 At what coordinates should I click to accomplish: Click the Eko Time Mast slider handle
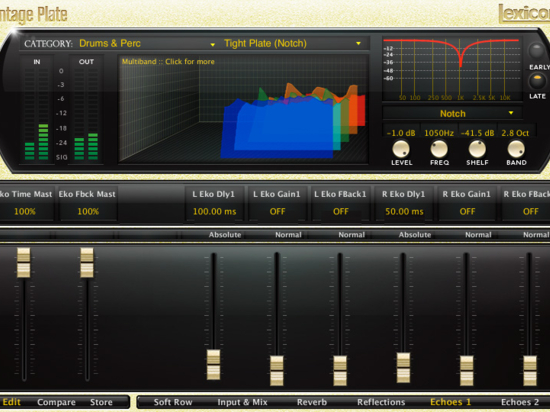24,263
